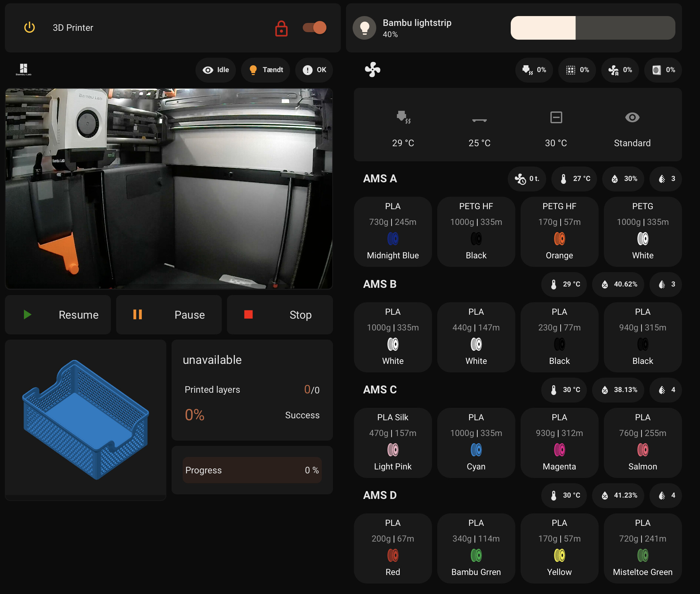Toggle the 3D Printer switch off

(314, 28)
